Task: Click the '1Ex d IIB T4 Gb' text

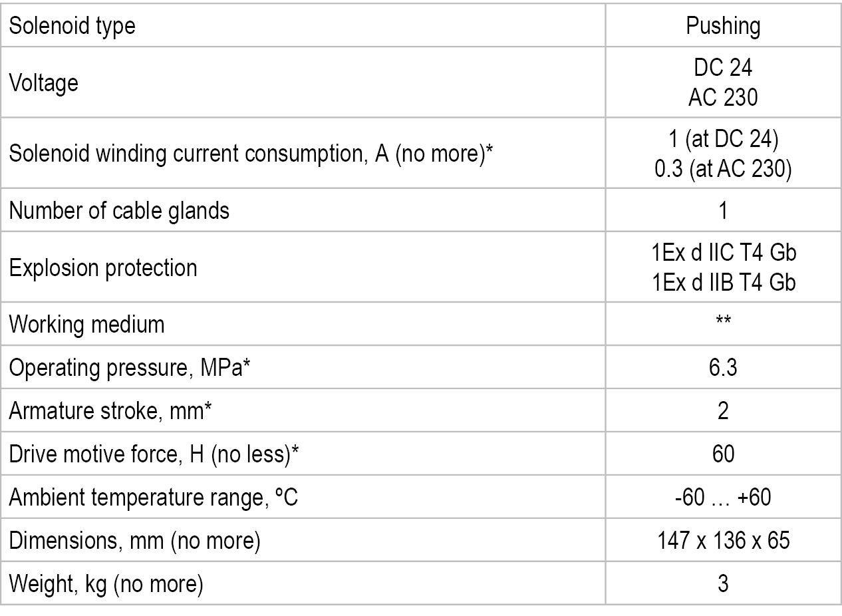Action: (x=723, y=281)
